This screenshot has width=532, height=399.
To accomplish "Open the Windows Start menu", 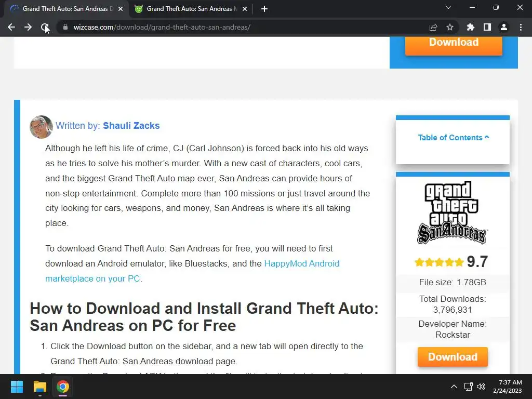I will [17, 387].
